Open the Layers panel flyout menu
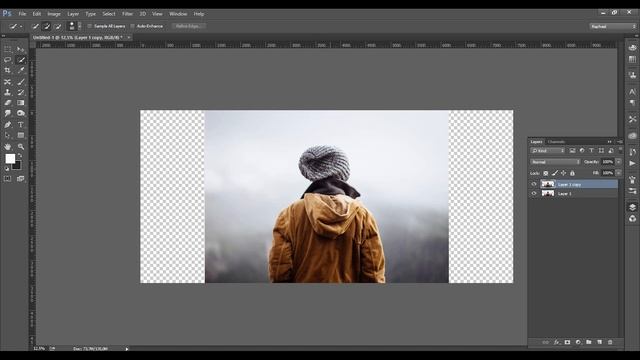Viewport: 640px width, 360px height. pos(620,142)
